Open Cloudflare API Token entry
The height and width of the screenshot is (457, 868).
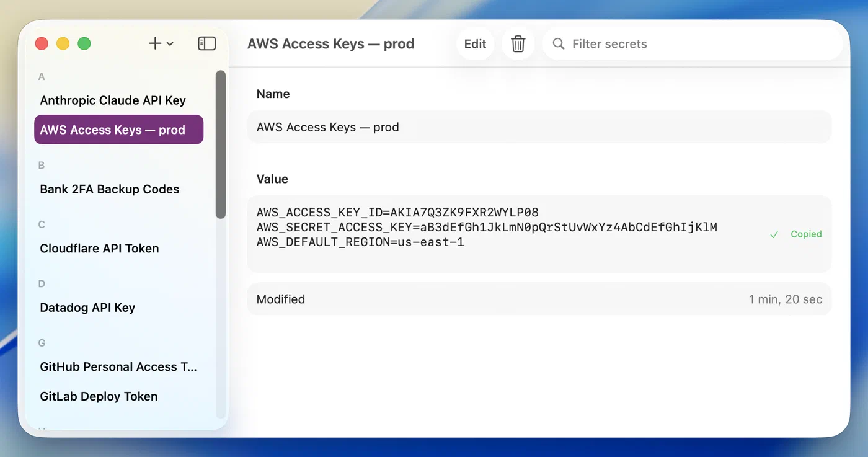[118, 248]
